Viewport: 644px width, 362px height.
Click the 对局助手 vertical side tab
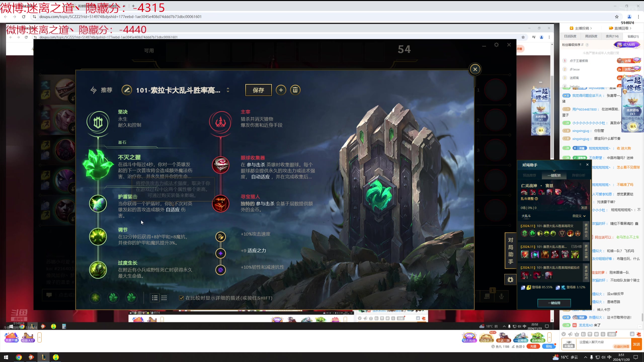pyautogui.click(x=510, y=251)
